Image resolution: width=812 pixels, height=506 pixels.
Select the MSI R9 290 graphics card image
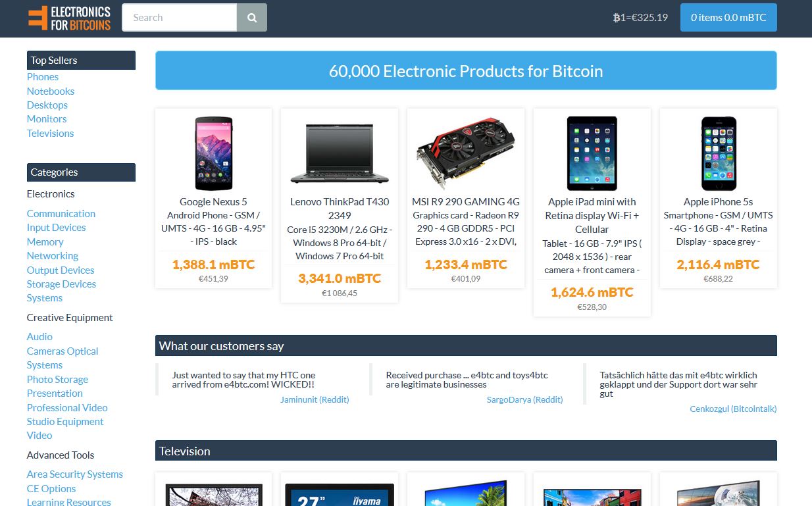point(466,153)
